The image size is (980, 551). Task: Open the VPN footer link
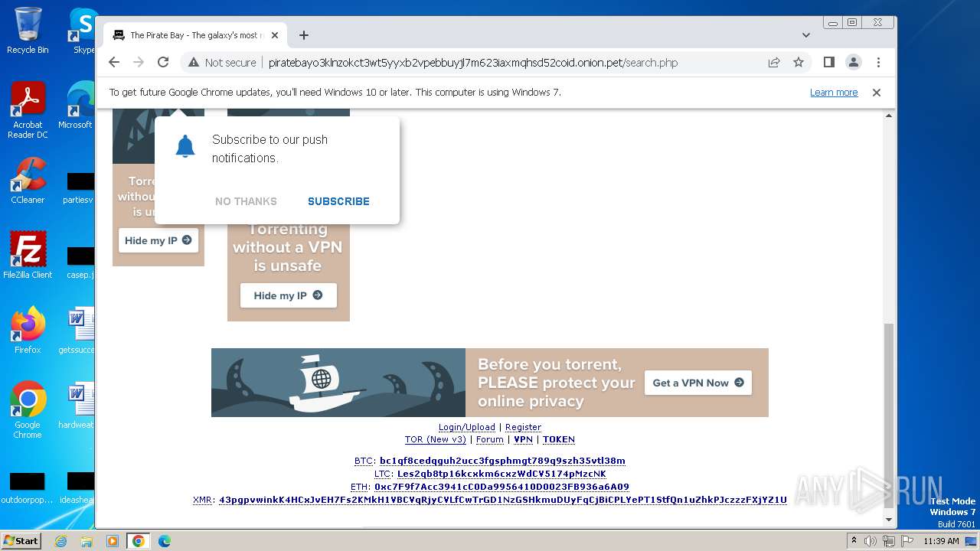[523, 439]
